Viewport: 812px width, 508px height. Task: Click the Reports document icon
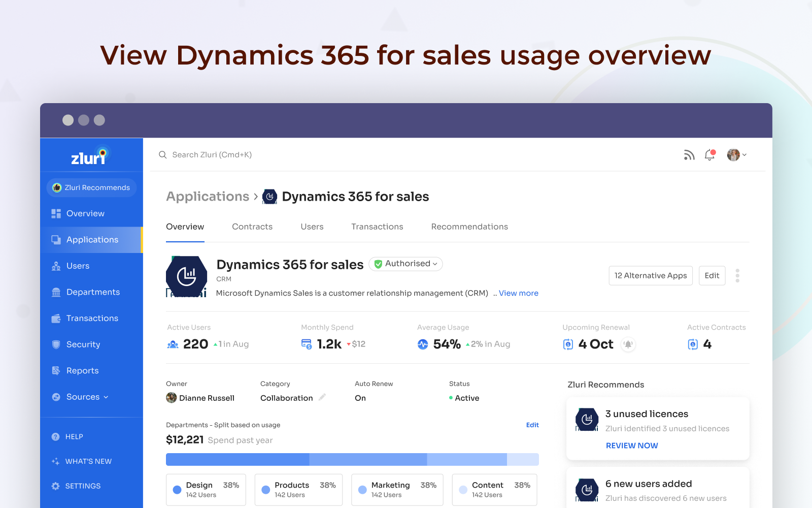point(56,371)
